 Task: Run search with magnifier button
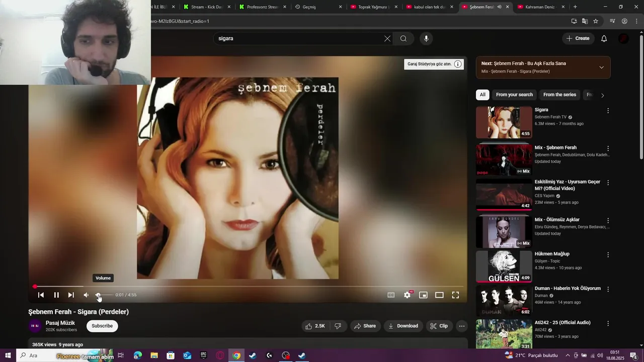coord(404,39)
